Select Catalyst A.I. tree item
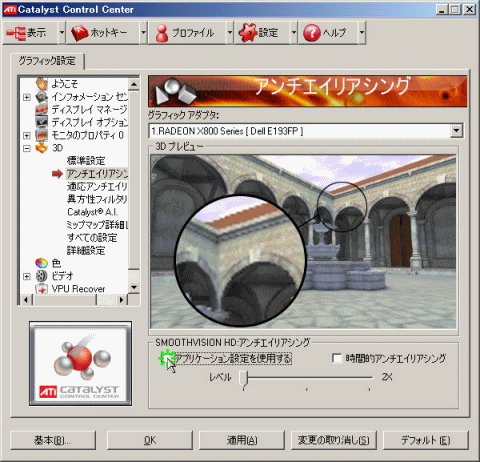The image size is (480, 462). [x=92, y=212]
